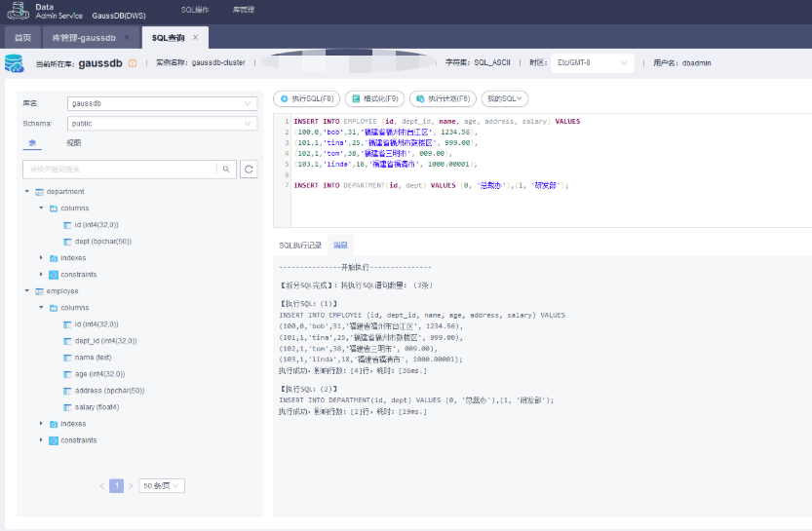The height and width of the screenshot is (531, 812).
Task: Select the salary (float4) column
Action: click(97, 407)
